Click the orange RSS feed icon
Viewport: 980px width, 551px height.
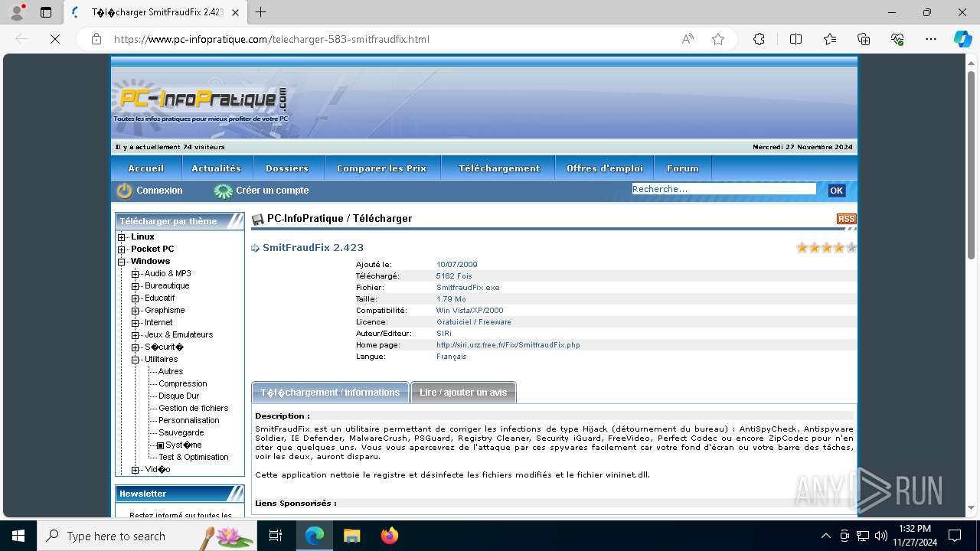click(846, 219)
